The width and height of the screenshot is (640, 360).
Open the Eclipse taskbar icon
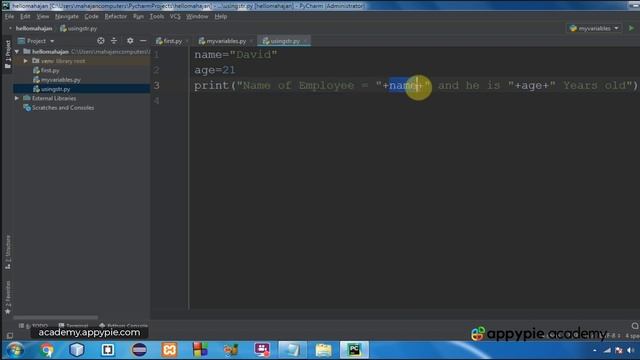pyautogui.click(x=139, y=350)
